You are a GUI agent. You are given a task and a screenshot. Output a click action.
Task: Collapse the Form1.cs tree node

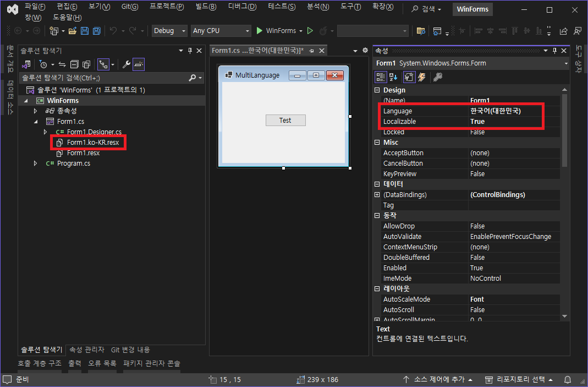click(36, 122)
